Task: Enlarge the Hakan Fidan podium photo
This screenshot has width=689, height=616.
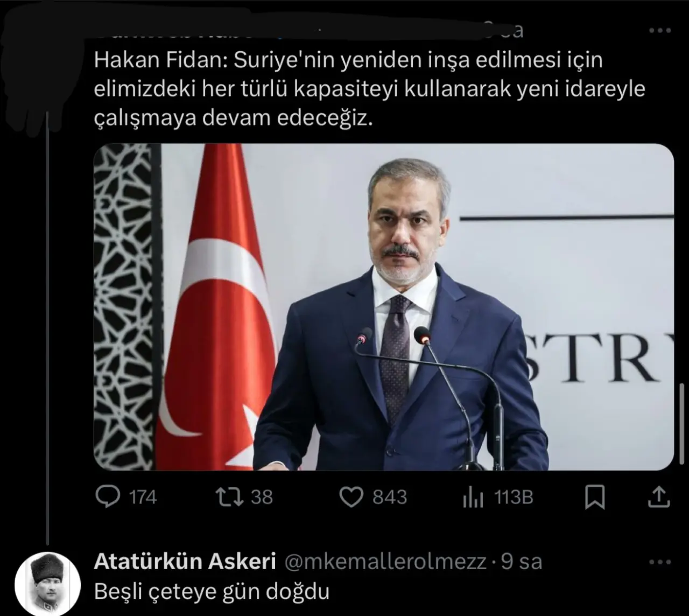Action: pos(384,307)
